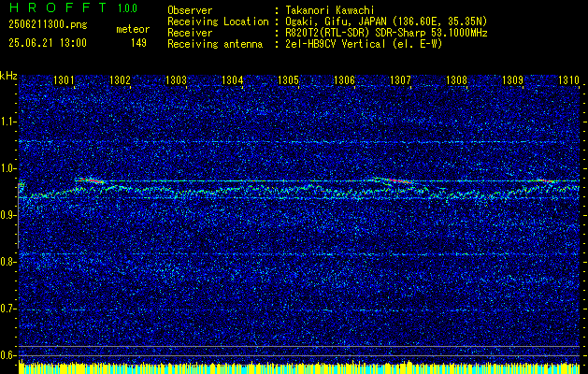Click the 1307 time marker
The image size is (588, 374).
point(400,79)
